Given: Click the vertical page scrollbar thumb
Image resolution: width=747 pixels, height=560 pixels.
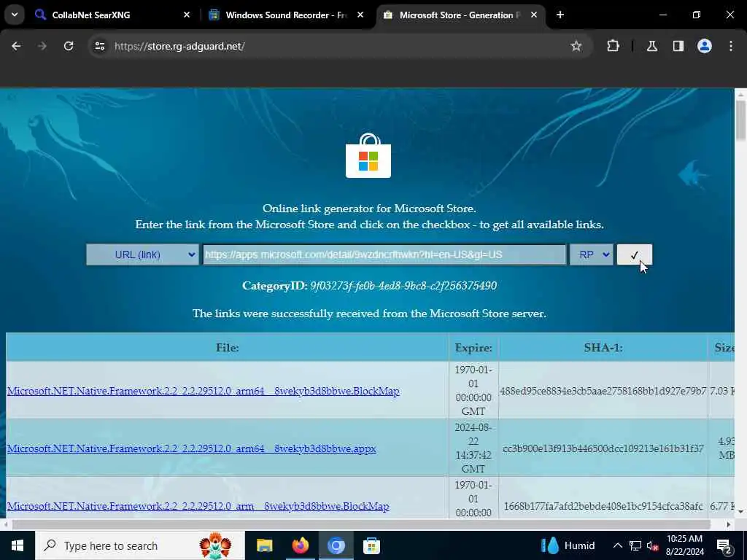Looking at the screenshot, I should (740, 120).
